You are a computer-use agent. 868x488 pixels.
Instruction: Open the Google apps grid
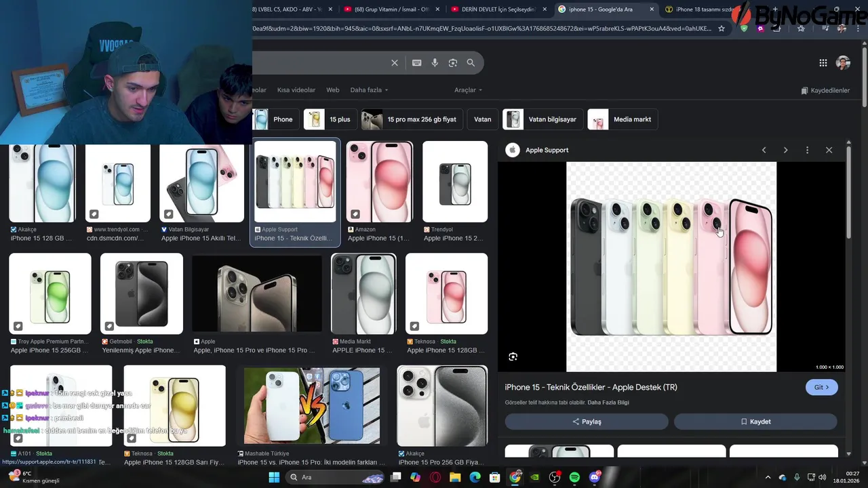pos(823,63)
